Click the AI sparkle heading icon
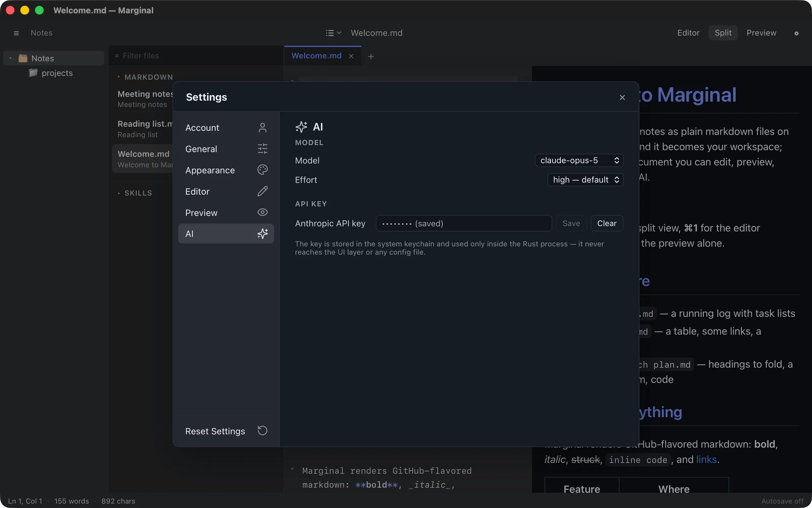Viewport: 812px width, 508px height. pyautogui.click(x=301, y=127)
